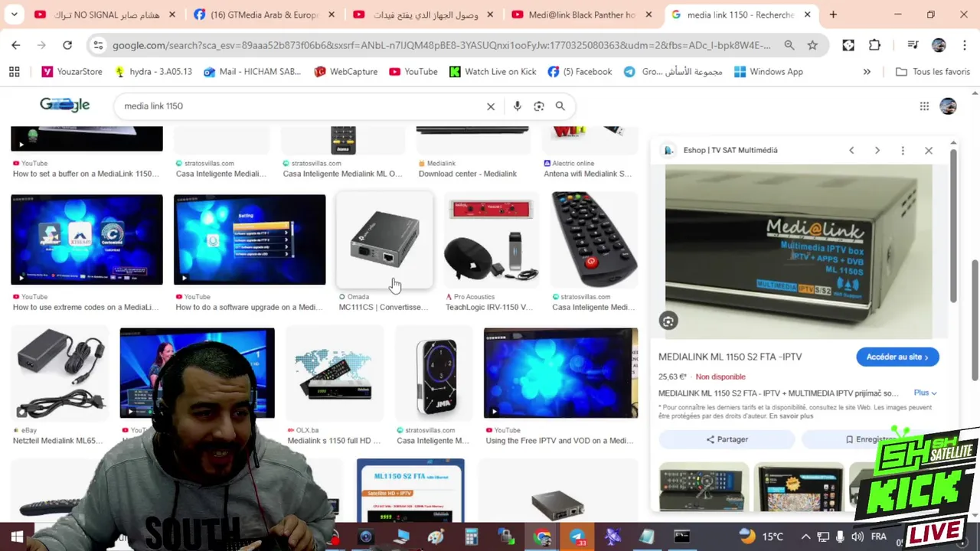Screen dimensions: 980x551
Task: Show the previous image in preview panel
Action: coord(851,150)
